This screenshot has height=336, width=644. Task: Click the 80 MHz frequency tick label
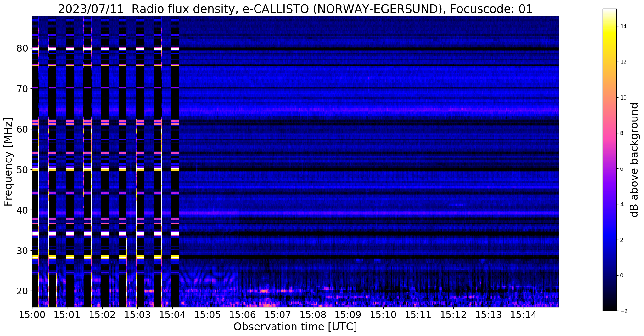pyautogui.click(x=22, y=48)
